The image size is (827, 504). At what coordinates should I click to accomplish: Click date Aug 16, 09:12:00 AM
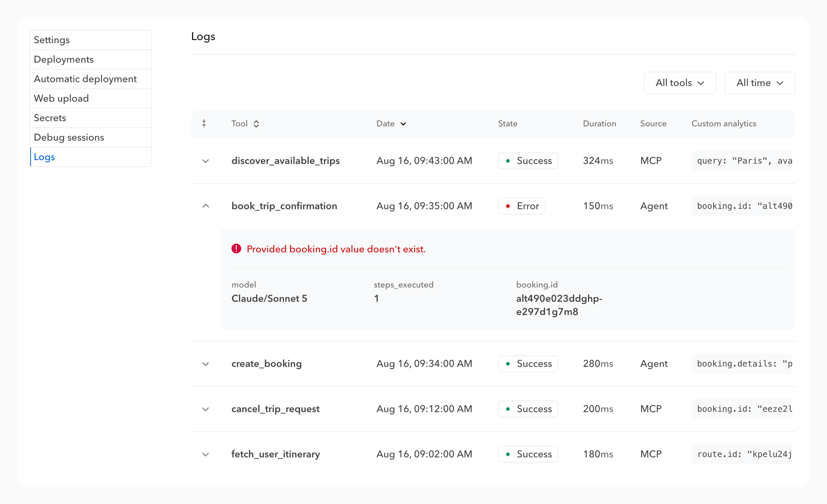[424, 409]
